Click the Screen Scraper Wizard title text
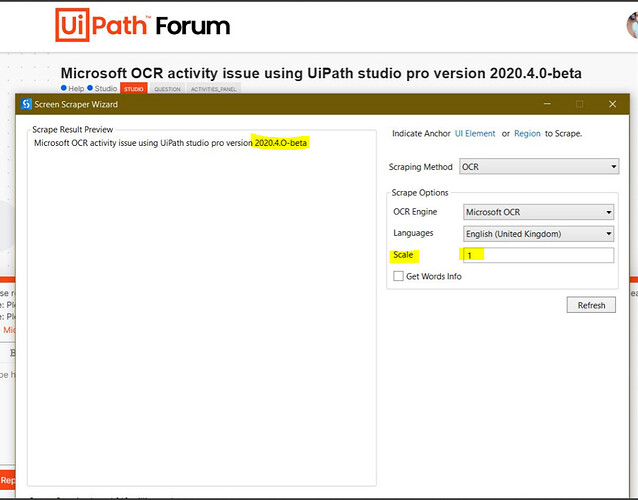 tap(76, 104)
